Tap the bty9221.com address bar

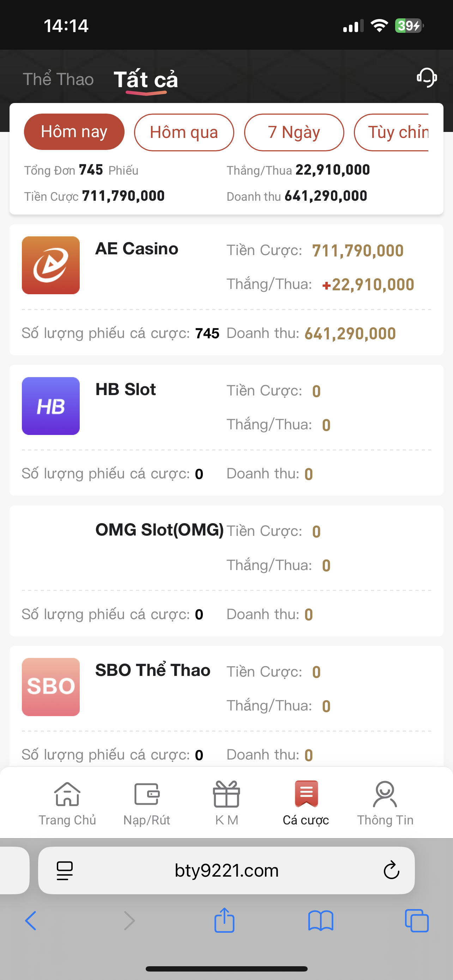226,870
